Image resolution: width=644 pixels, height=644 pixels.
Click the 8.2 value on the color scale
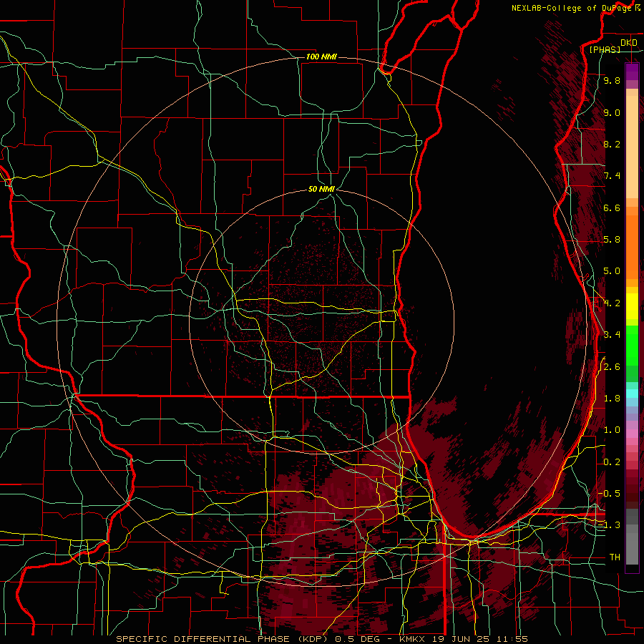[x=612, y=144]
